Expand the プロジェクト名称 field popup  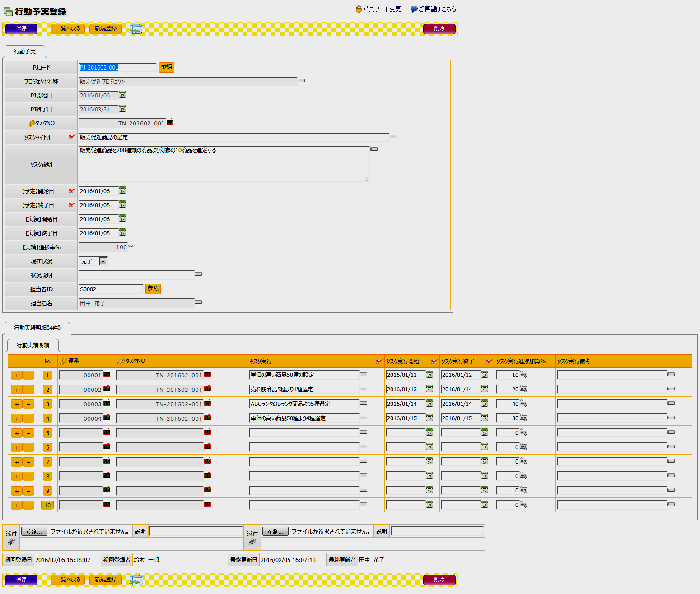[x=301, y=80]
